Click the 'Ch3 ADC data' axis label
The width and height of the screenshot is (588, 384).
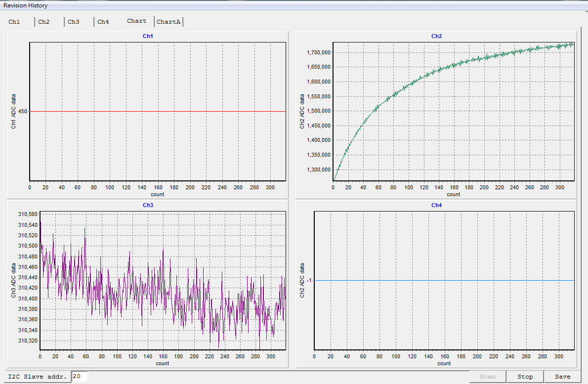(13, 281)
